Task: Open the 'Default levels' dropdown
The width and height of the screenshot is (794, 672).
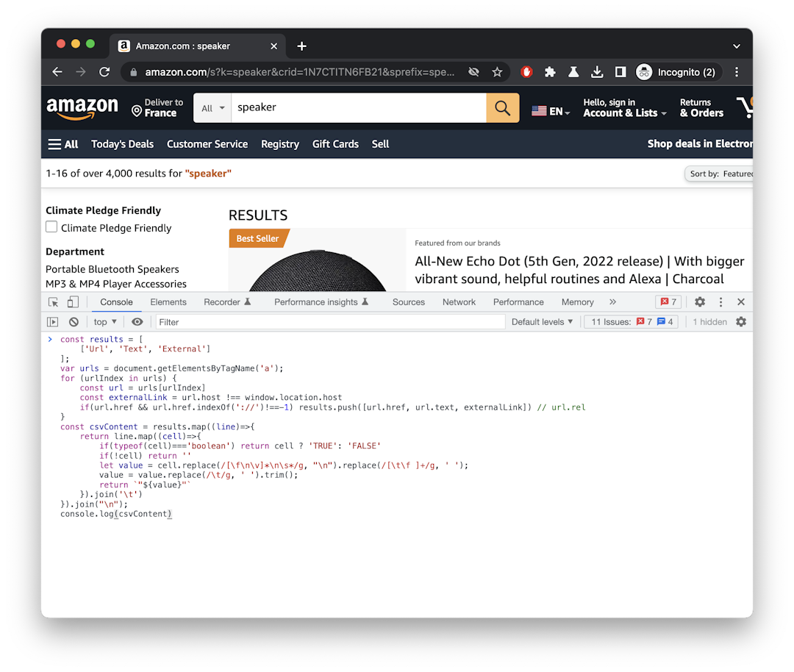Action: 543,321
